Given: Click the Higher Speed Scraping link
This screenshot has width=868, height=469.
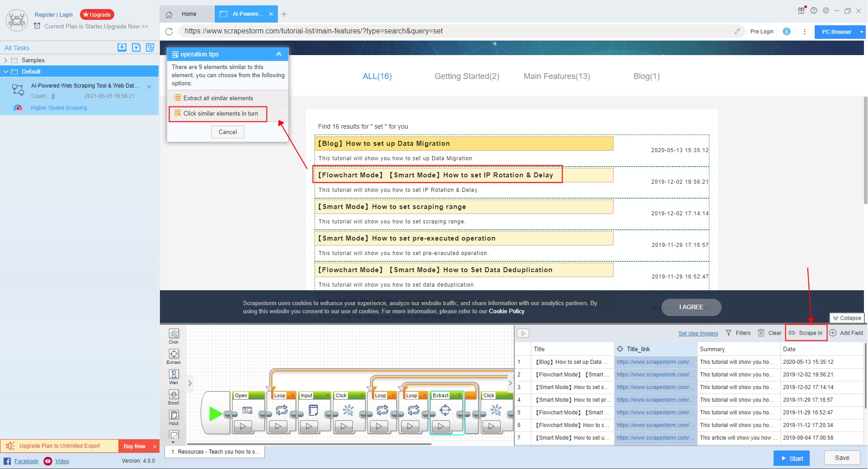Looking at the screenshot, I should [x=59, y=108].
